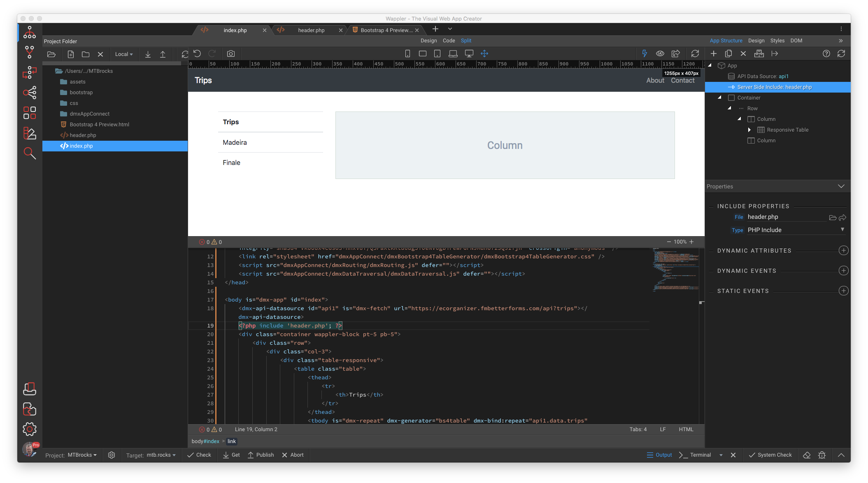Open the Git manager sidebar icon
Image resolution: width=868 pixels, height=483 pixels.
click(29, 52)
